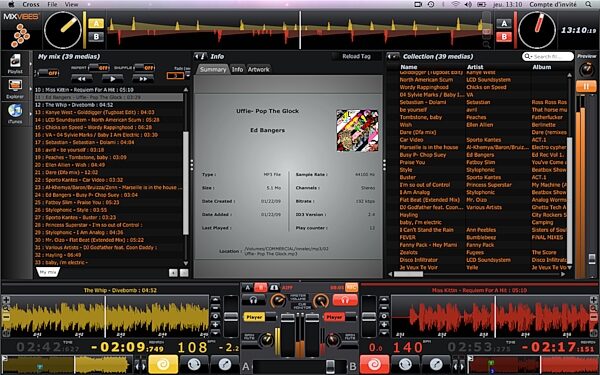Image resolution: width=600 pixels, height=375 pixels.
Task: Toggle the mixer A monitor button
Action: tap(248, 287)
